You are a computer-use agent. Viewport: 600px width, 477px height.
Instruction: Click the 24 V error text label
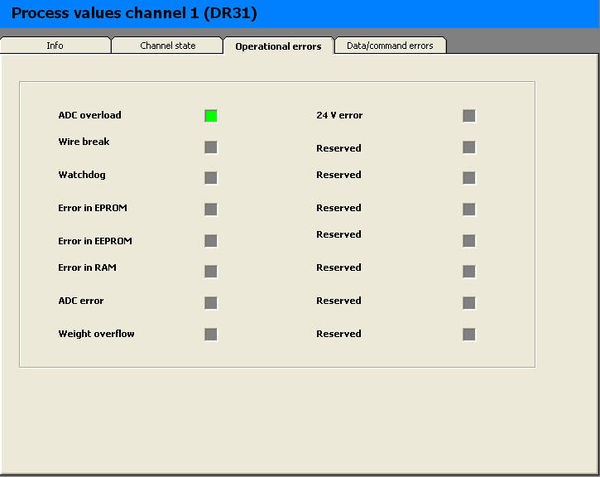pos(339,116)
